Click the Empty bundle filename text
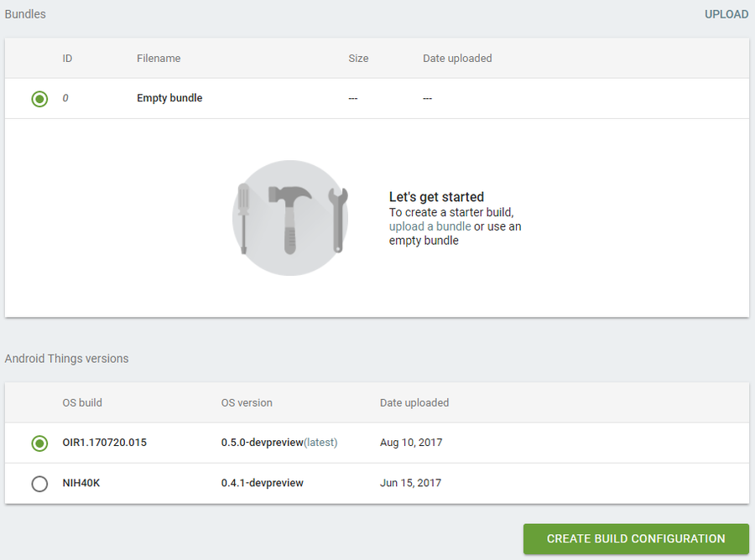The image size is (755, 560). tap(169, 98)
